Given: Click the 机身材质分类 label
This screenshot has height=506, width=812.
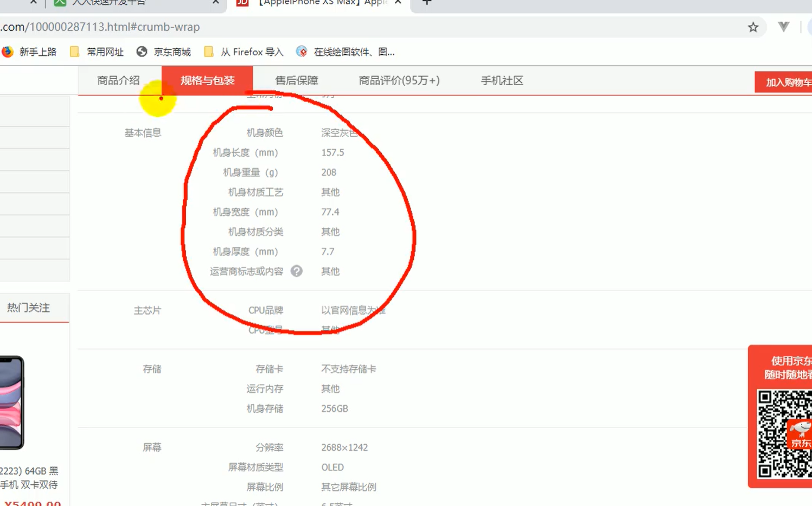Looking at the screenshot, I should [255, 232].
